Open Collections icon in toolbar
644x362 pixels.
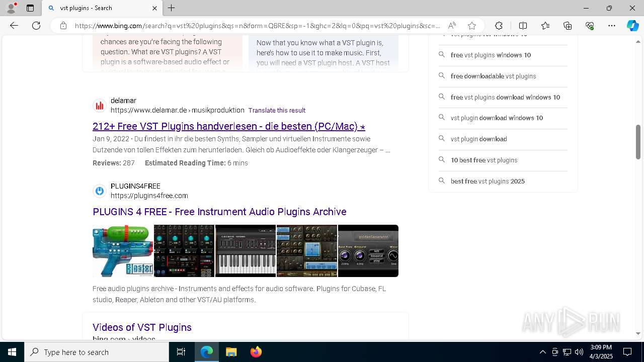coord(568,26)
